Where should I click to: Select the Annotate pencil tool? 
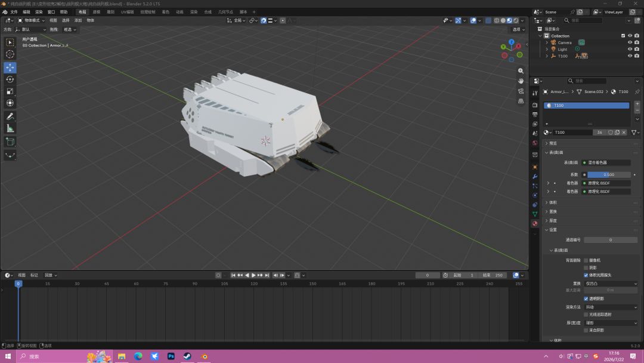10,117
